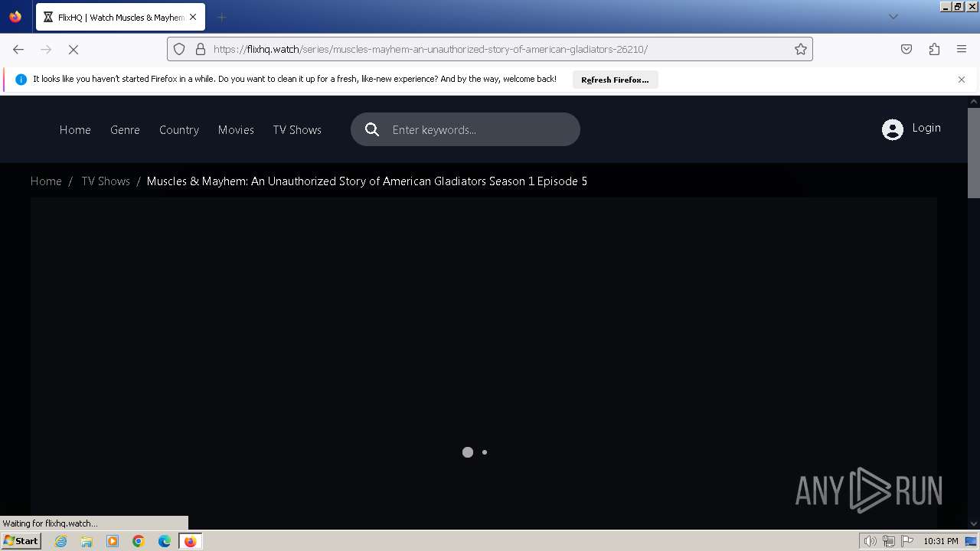Close the FlixHQ tab

pyautogui.click(x=192, y=17)
